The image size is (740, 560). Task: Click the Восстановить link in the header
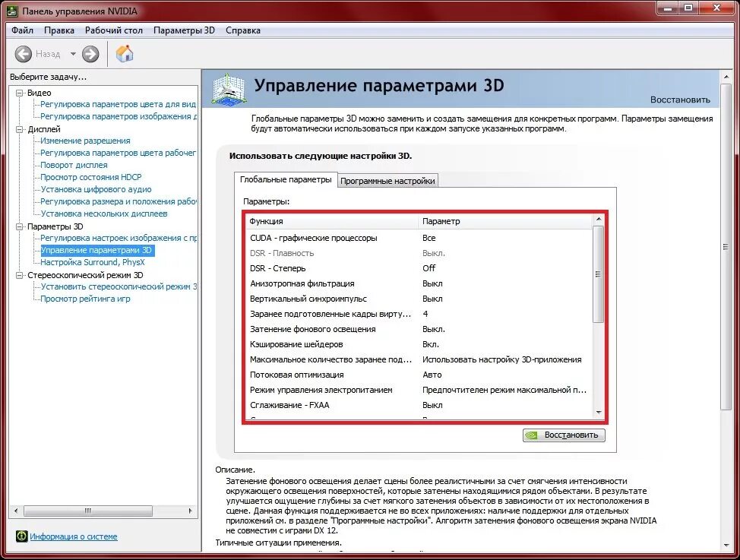[680, 100]
